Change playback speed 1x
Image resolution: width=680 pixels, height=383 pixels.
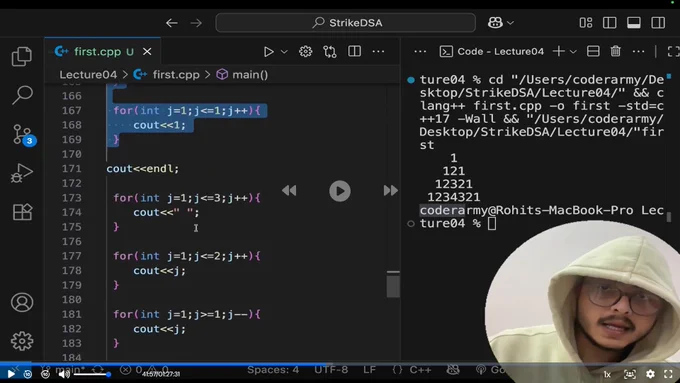(607, 374)
